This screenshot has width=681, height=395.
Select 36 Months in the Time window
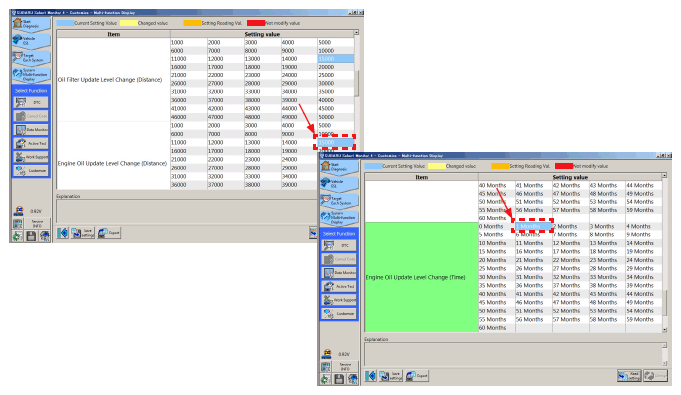[533, 285]
